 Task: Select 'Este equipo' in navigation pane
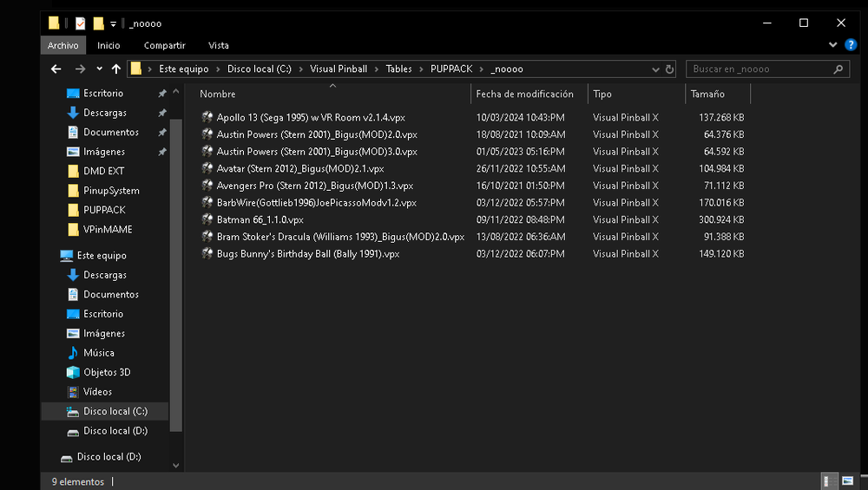102,256
